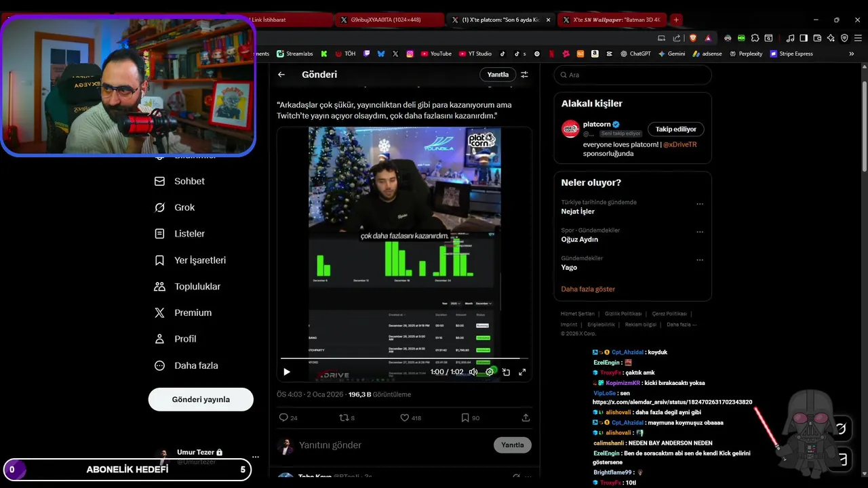Open the Nejat İşler trending topic

(578, 211)
